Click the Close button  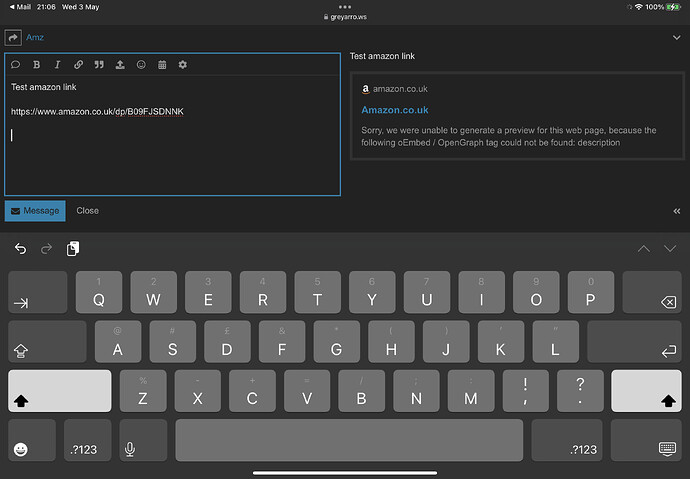click(x=88, y=211)
